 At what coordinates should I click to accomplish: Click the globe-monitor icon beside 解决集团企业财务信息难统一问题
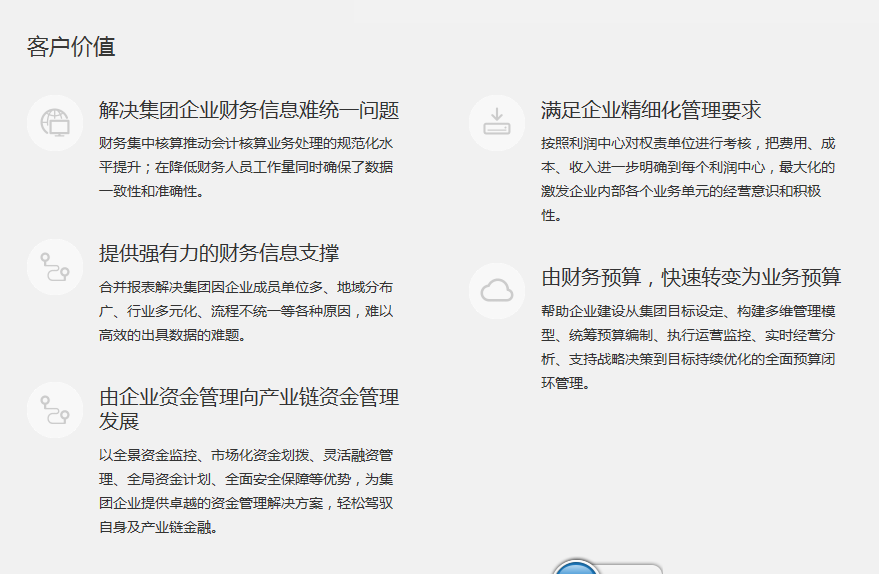coord(55,123)
